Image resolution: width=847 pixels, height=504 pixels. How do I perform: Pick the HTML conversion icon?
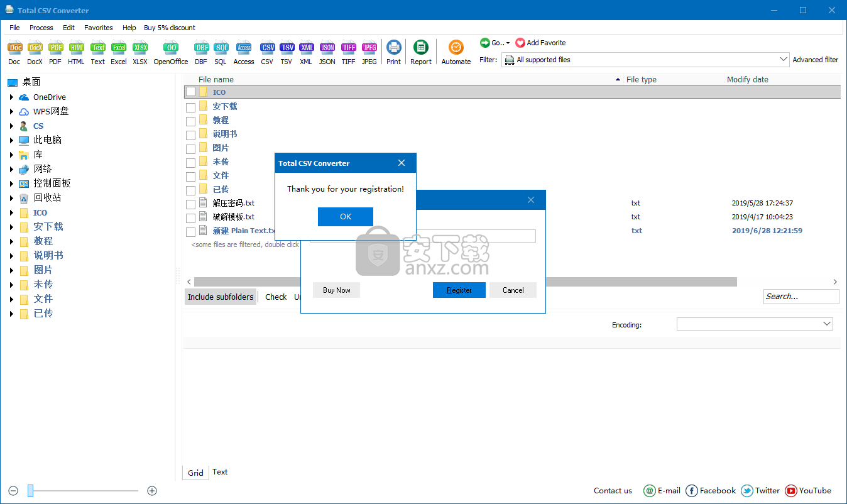pyautogui.click(x=77, y=48)
